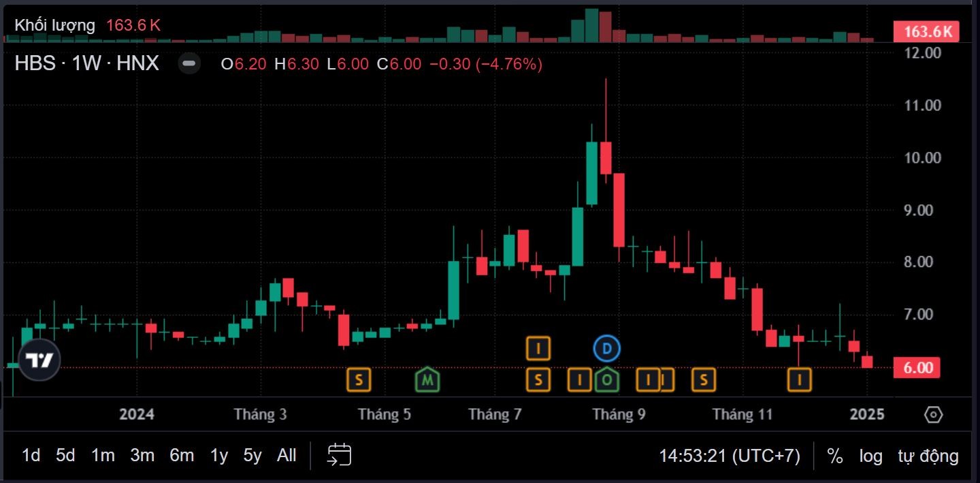Click the HBS · 1W · HNX symbol title
Screen dimensions: 980x483
tap(87, 63)
